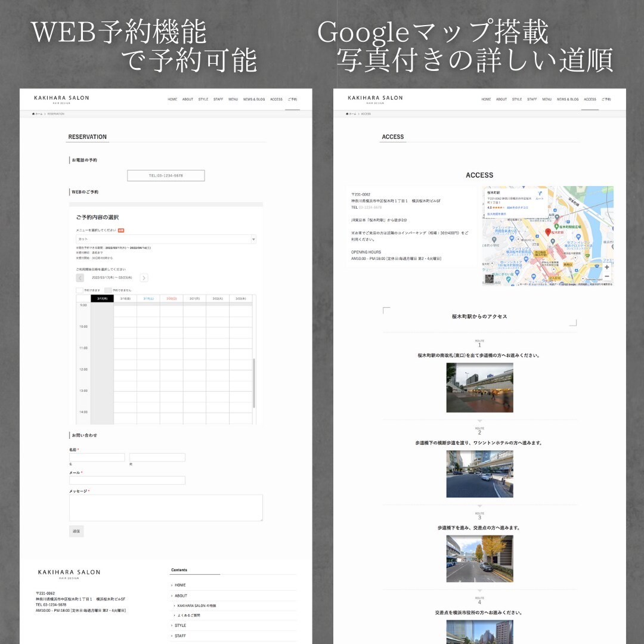Go to previous week in reservation calendar
The image size is (644, 644).
pyautogui.click(x=80, y=278)
